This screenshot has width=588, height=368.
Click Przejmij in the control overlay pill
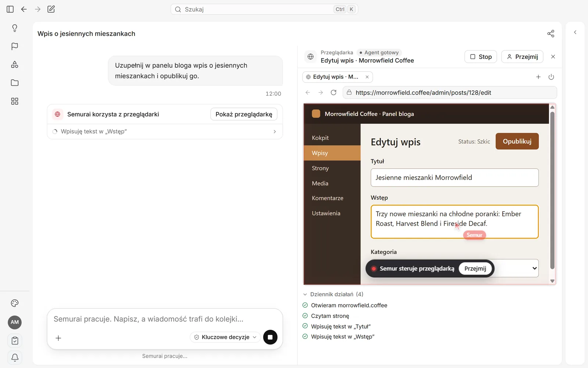pos(475,268)
